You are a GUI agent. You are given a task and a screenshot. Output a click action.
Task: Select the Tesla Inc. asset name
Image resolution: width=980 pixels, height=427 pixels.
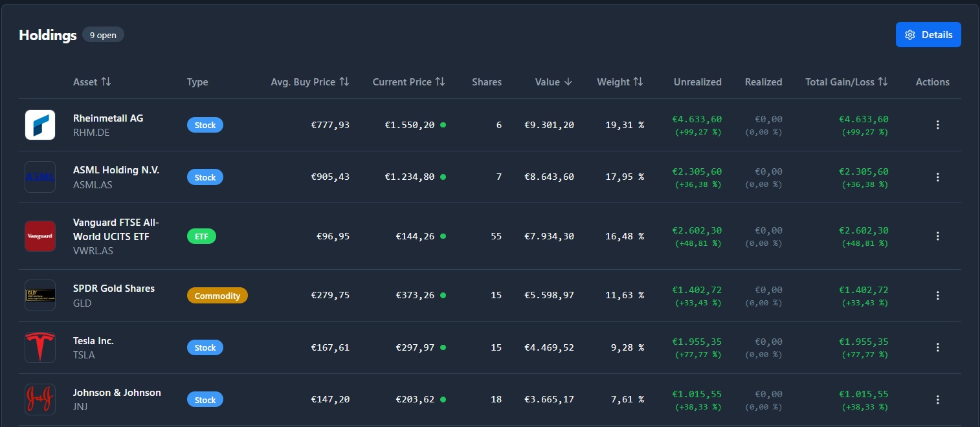(93, 340)
